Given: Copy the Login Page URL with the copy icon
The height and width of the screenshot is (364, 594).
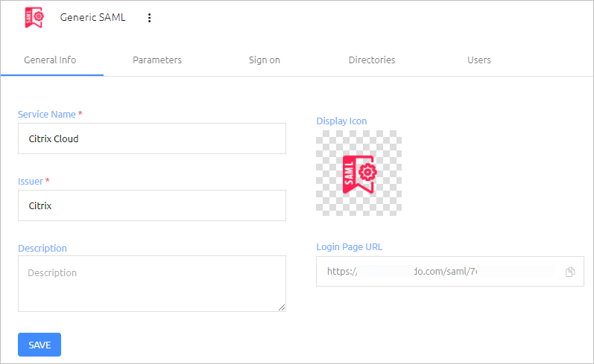Looking at the screenshot, I should click(x=570, y=272).
